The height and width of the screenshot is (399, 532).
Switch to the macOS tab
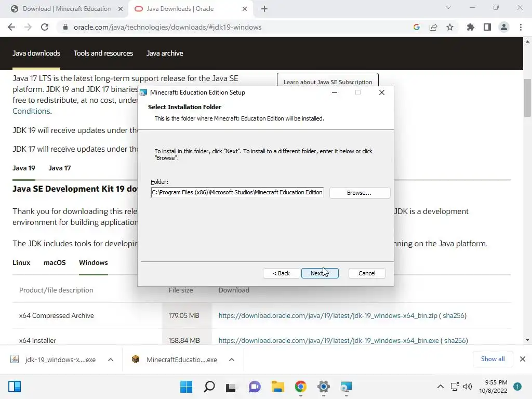(55, 262)
